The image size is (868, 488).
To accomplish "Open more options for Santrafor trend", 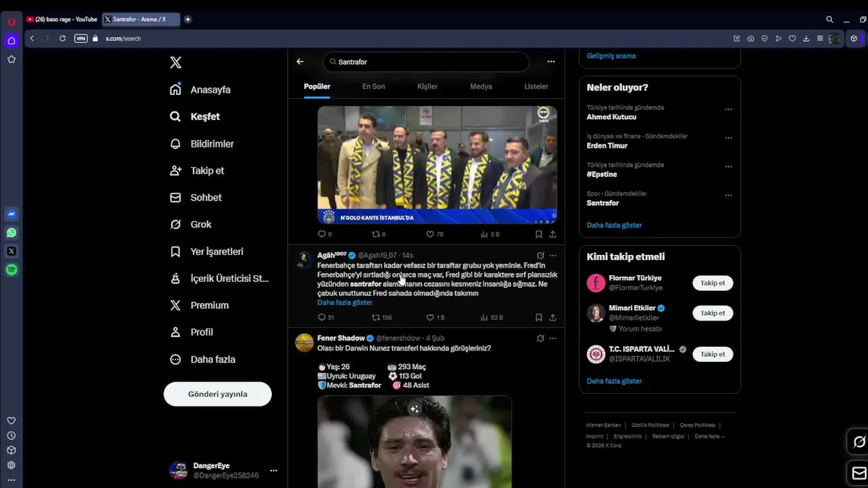I will coord(728,195).
